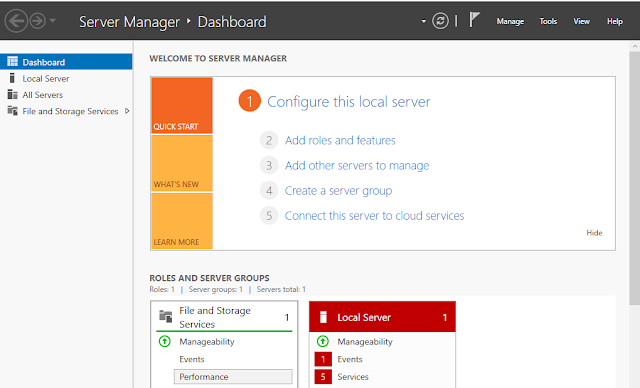The height and width of the screenshot is (388, 640).
Task: Click the orange step 1 circle
Action: pyautogui.click(x=249, y=101)
